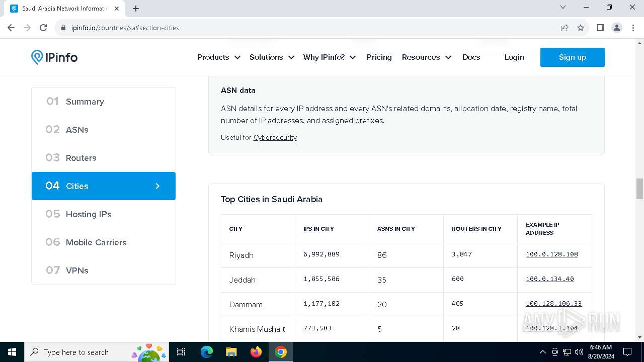This screenshot has width=644, height=362.
Task: Open example IP 100.0.128.108
Action: click(552, 254)
